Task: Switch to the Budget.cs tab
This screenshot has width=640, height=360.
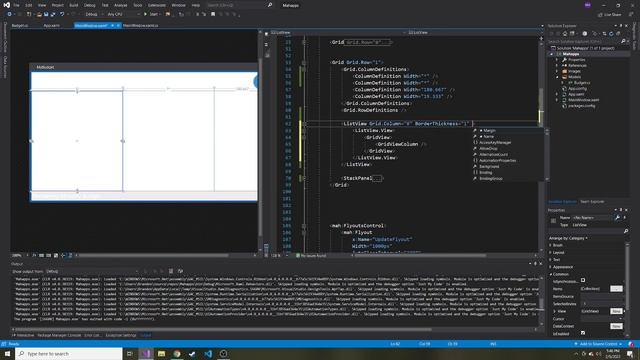Action: click(x=20, y=25)
